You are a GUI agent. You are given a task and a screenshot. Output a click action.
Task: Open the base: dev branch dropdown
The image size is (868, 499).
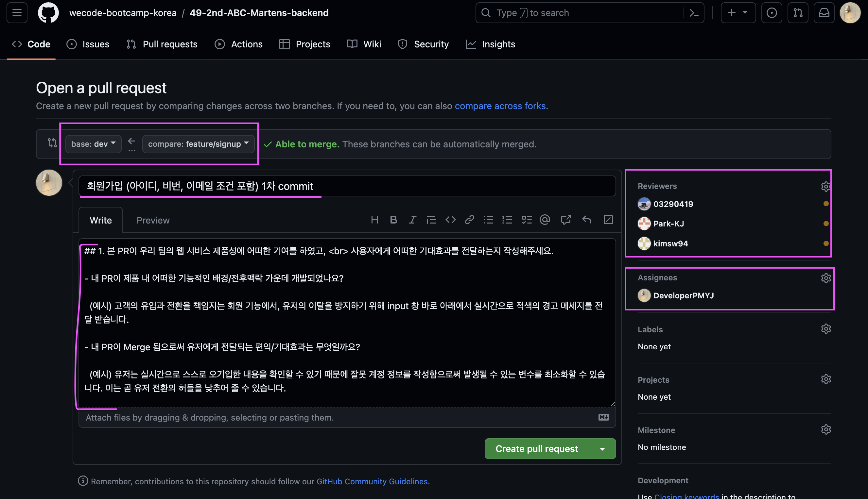93,144
